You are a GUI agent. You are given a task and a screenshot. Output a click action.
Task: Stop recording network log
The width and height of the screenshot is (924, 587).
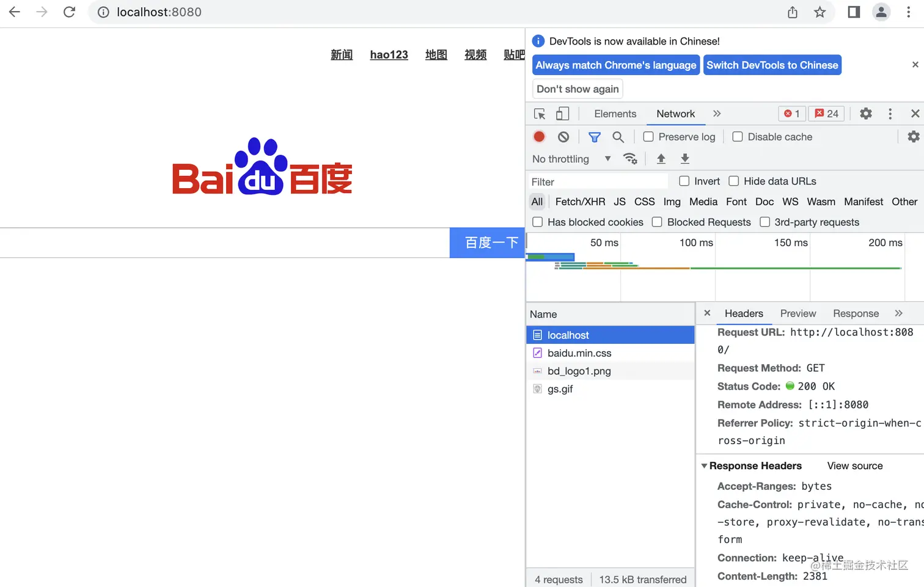(x=539, y=137)
